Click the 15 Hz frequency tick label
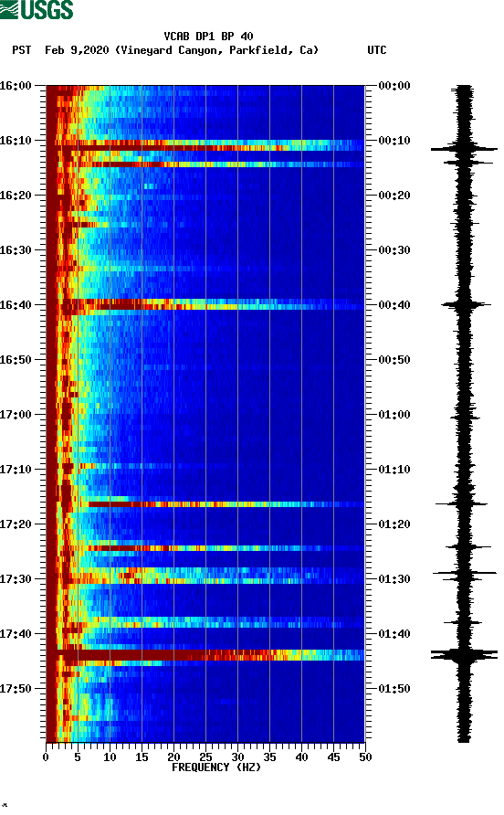Screen dimensions: 504x815 142,757
